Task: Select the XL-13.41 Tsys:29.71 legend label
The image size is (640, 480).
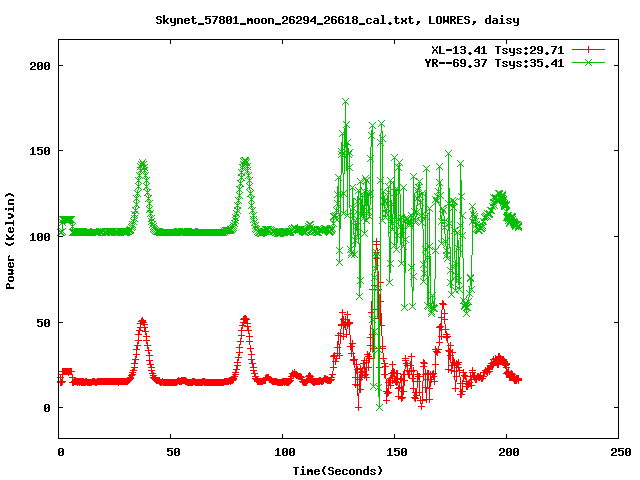Action: pyautogui.click(x=498, y=50)
